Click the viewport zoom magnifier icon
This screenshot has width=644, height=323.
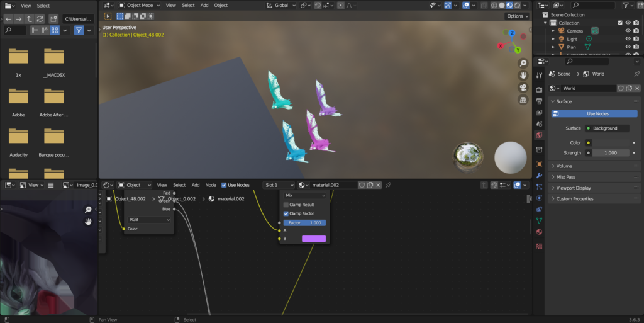click(523, 64)
